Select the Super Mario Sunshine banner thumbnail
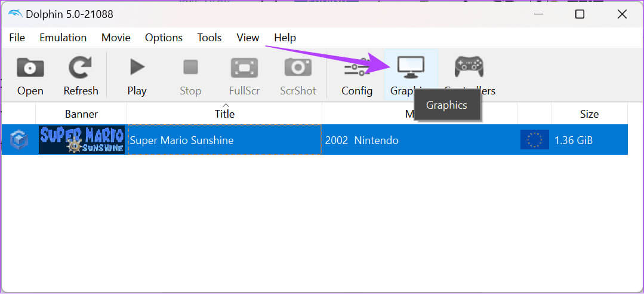The image size is (644, 294). [82, 140]
